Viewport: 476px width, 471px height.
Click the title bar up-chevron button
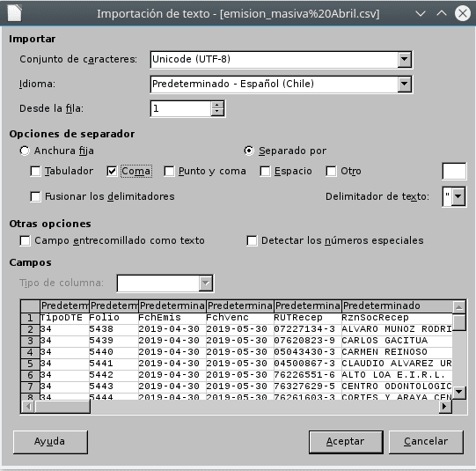coord(442,13)
